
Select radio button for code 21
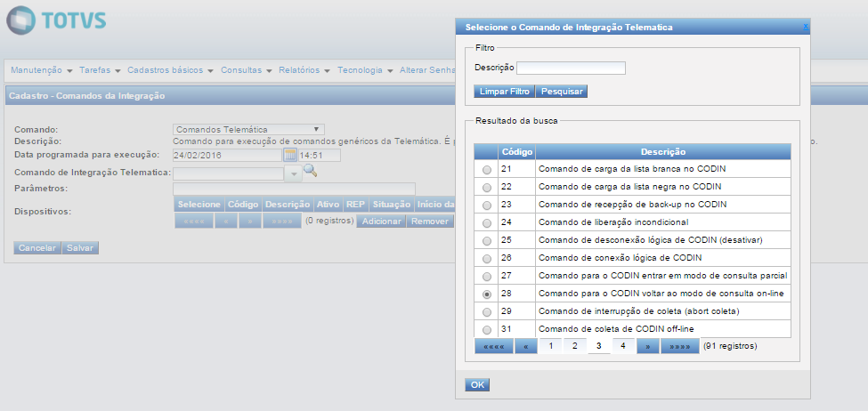click(x=487, y=170)
